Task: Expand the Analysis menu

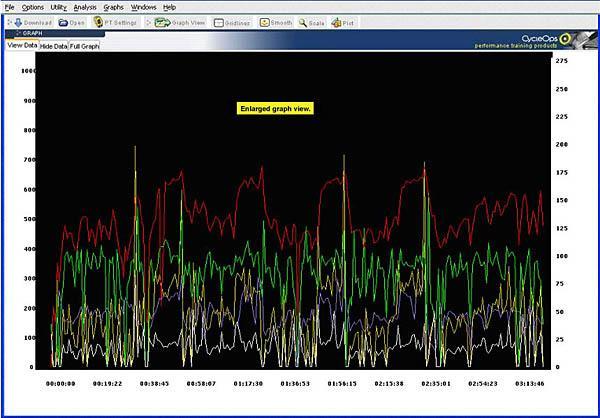Action: tap(86, 7)
